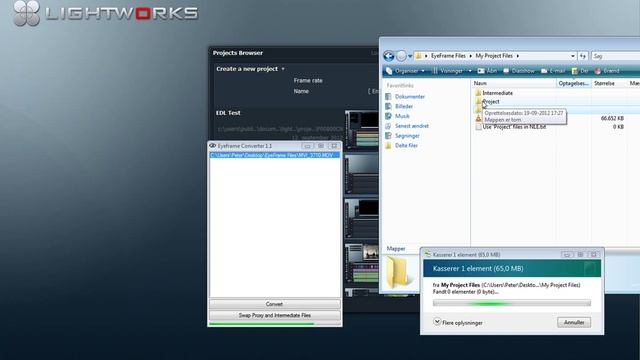Open the third project thumbnail in Projects Browser
Image resolution: width=640 pixels, height=360 pixels.
[x=362, y=219]
